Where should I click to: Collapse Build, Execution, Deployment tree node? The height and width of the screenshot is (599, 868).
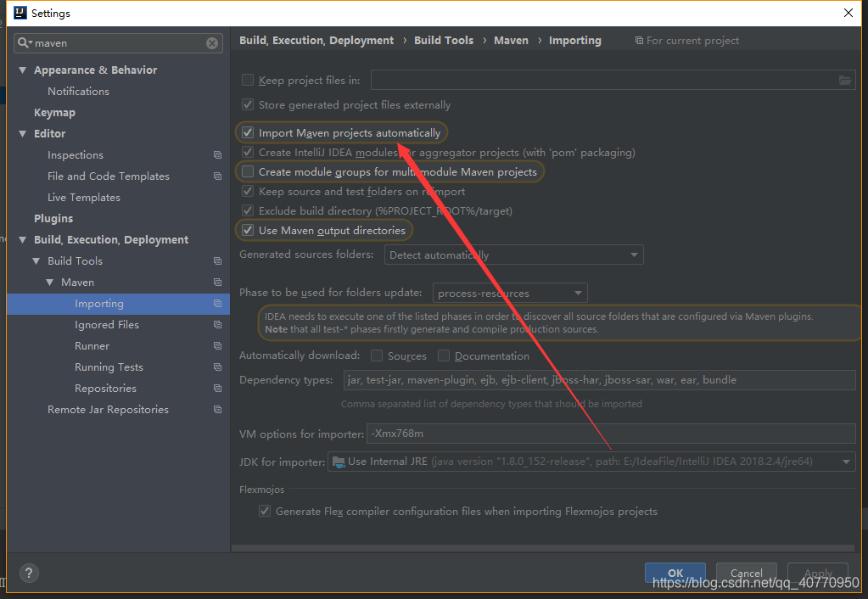click(x=23, y=240)
